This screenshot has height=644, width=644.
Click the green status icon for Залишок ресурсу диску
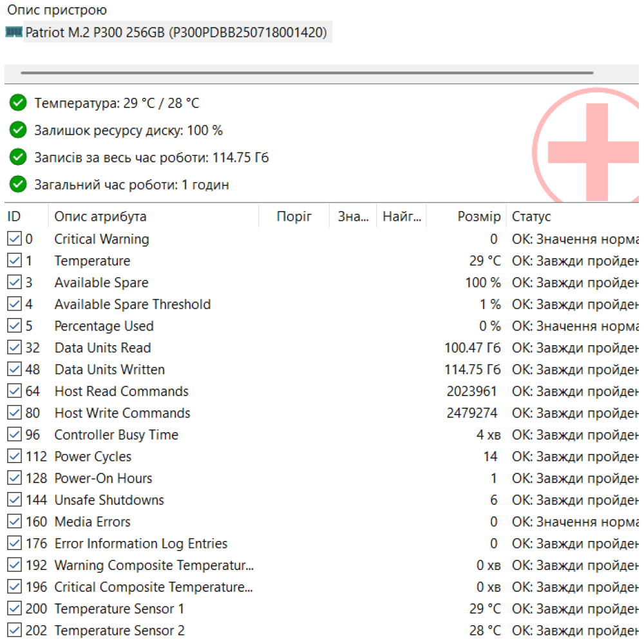click(x=18, y=130)
